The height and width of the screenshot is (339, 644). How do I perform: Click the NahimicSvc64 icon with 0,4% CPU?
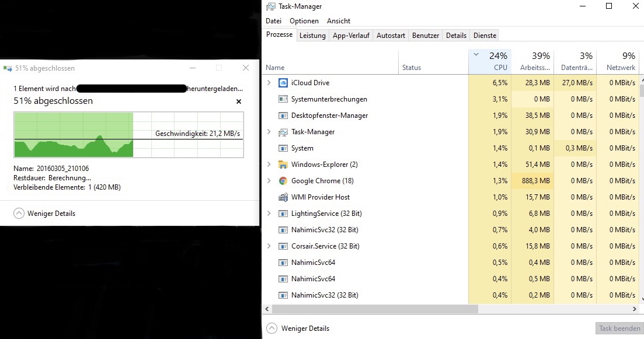283,279
